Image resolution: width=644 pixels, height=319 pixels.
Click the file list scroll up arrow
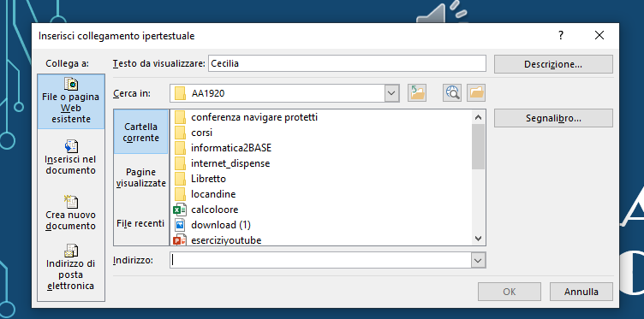click(478, 117)
